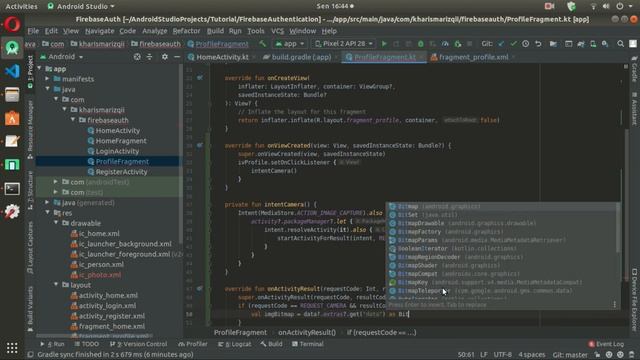Expand the java (generated) folder
The width and height of the screenshot is (640, 360).
tap(47, 202)
